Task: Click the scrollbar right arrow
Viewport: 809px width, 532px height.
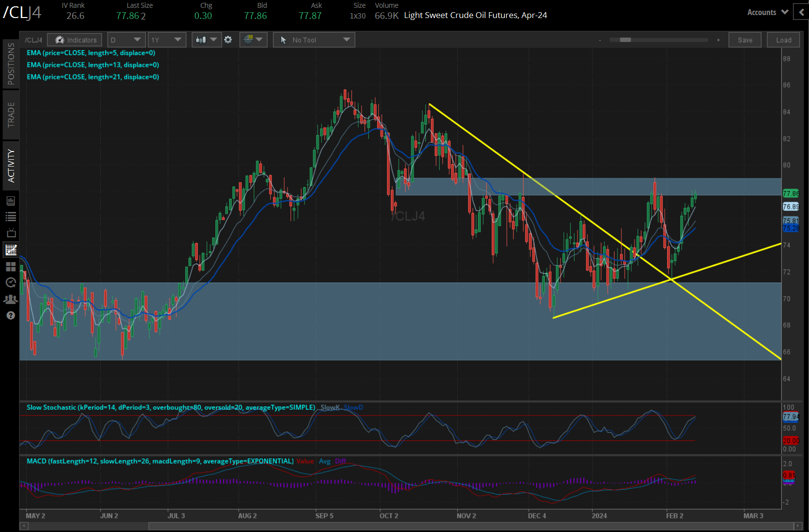Action: pos(798,526)
